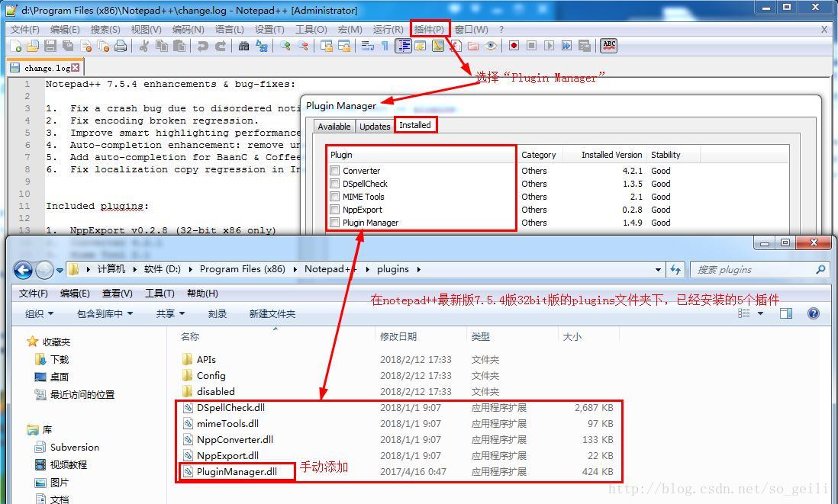The width and height of the screenshot is (838, 504).
Task: Click the Save All toolbar icon
Action: click(68, 46)
